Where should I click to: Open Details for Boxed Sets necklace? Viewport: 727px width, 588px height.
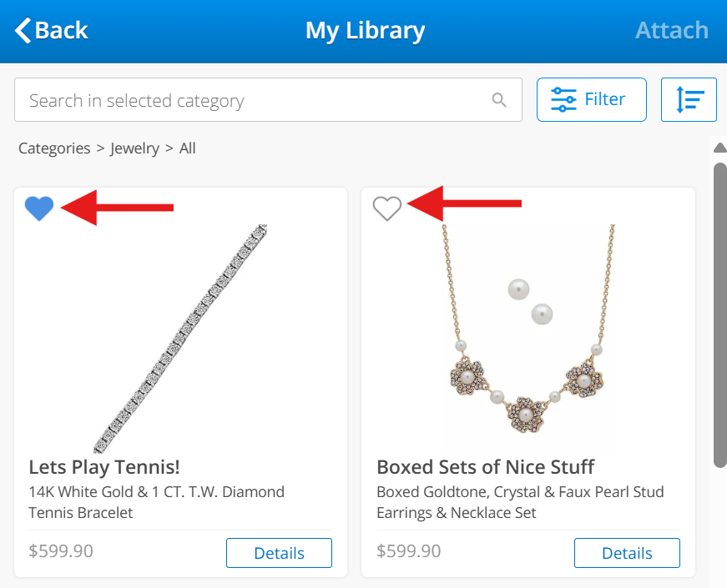pyautogui.click(x=627, y=553)
